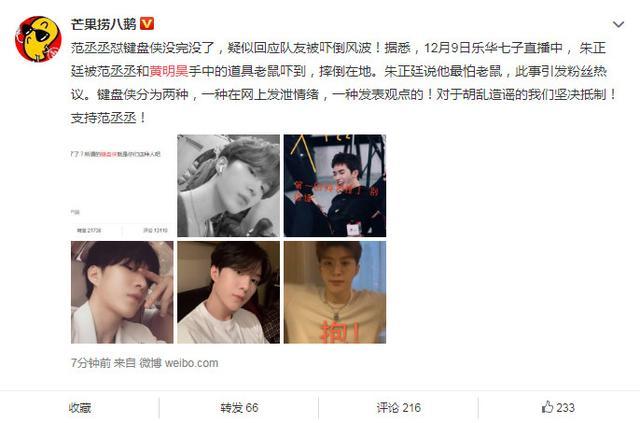Click 收藏 to bookmark the post
The image size is (640, 423).
pos(80,407)
